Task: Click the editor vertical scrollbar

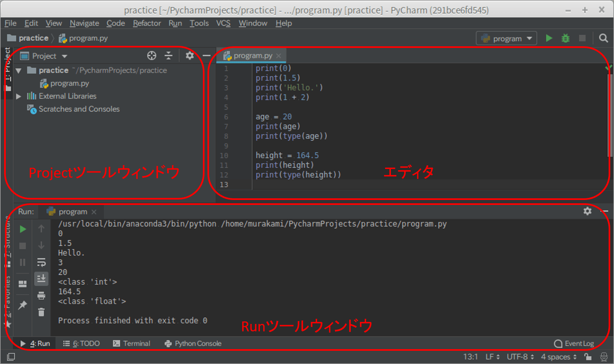Action: (610, 116)
